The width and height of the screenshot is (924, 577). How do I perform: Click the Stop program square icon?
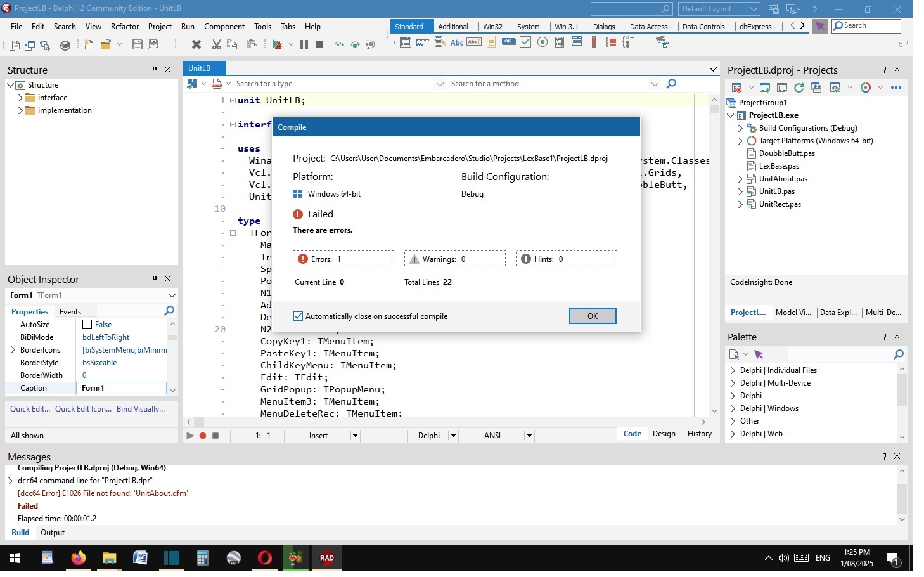(320, 44)
